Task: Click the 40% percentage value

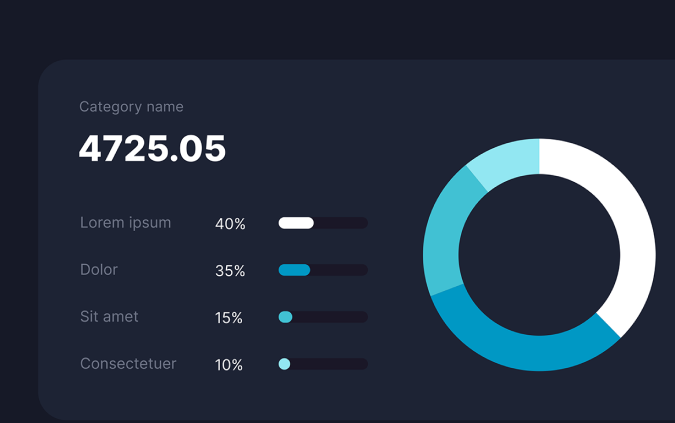Action: [x=230, y=224]
